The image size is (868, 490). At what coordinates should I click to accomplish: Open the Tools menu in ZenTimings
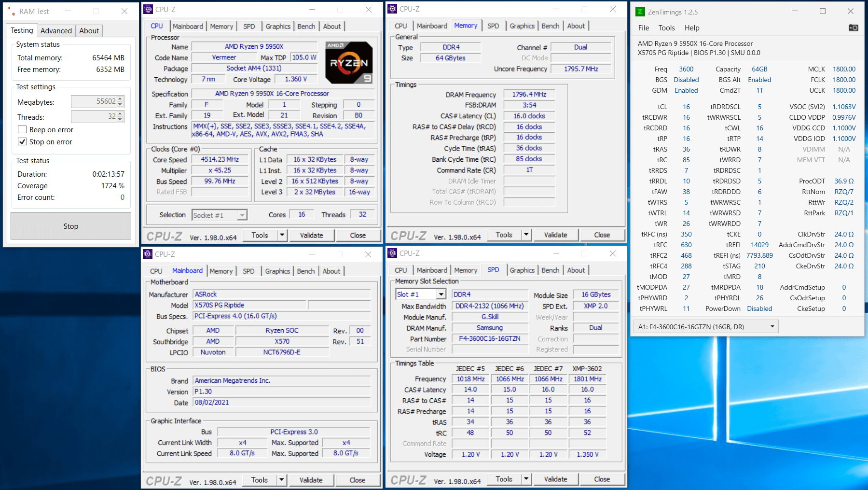666,28
